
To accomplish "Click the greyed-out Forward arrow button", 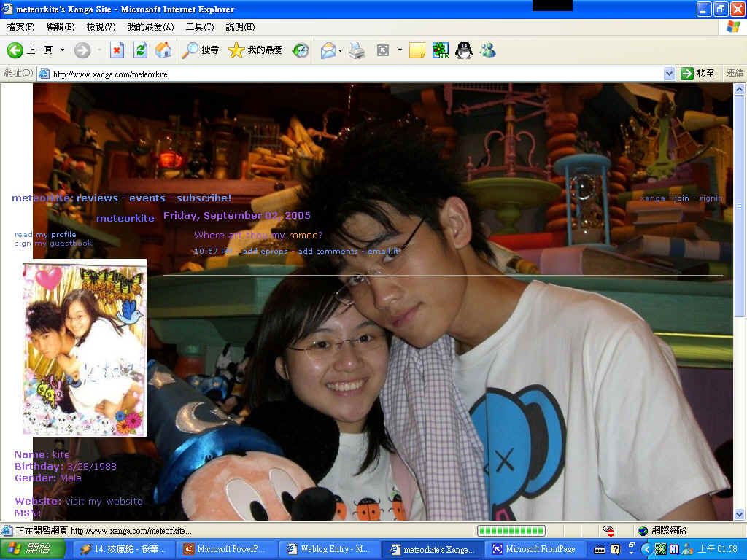I will point(82,50).
